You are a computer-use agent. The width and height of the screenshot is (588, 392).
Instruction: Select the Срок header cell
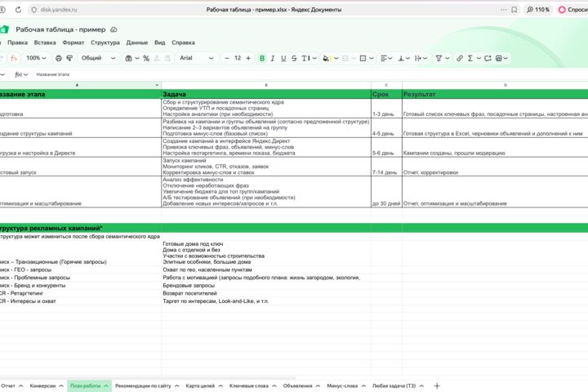(x=386, y=94)
